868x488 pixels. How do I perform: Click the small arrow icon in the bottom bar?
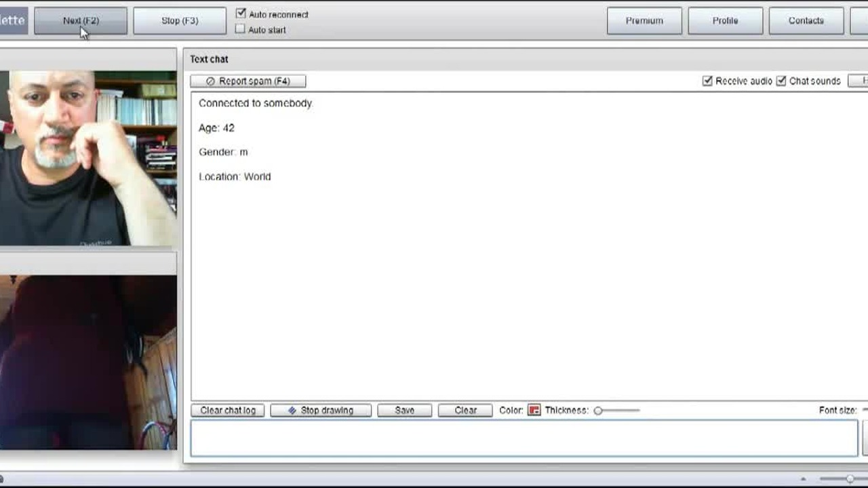804,479
